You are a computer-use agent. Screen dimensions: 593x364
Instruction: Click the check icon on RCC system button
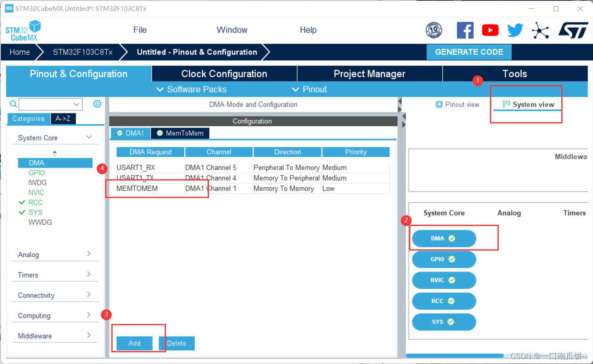tap(452, 301)
